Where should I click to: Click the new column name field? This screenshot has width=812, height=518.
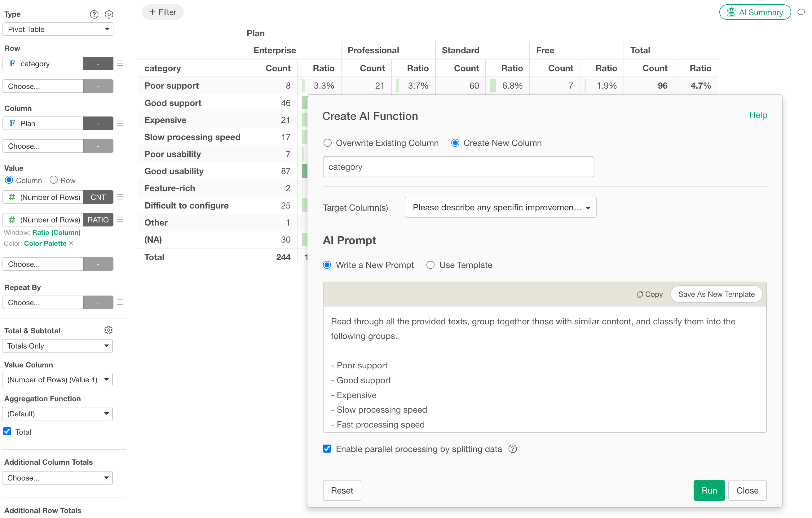tap(458, 166)
